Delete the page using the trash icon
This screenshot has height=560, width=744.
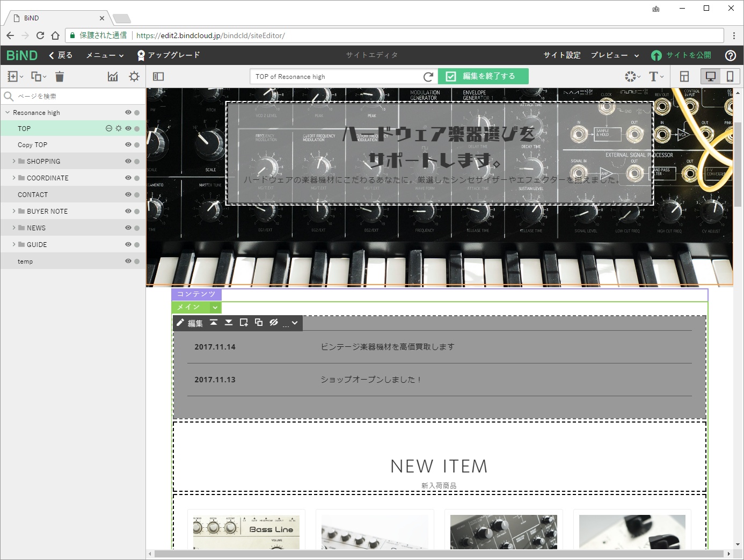pos(60,76)
